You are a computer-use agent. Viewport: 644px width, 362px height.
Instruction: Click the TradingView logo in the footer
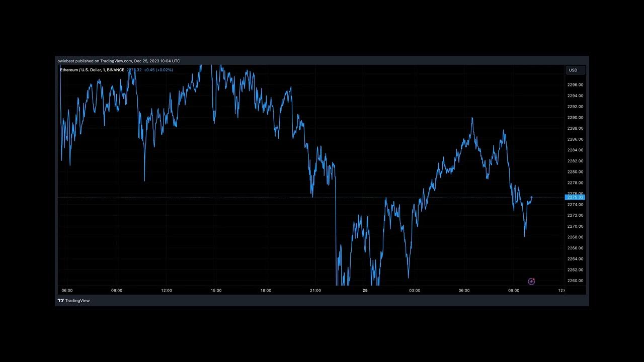click(73, 301)
